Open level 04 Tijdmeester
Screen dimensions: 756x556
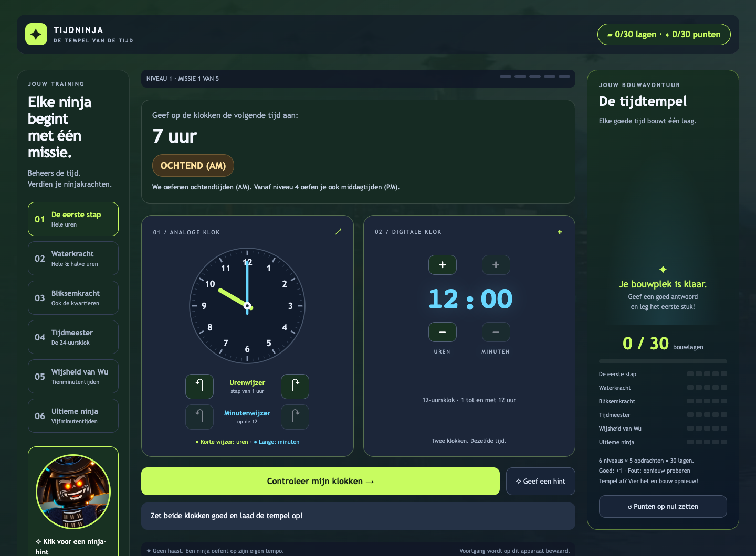(x=73, y=337)
